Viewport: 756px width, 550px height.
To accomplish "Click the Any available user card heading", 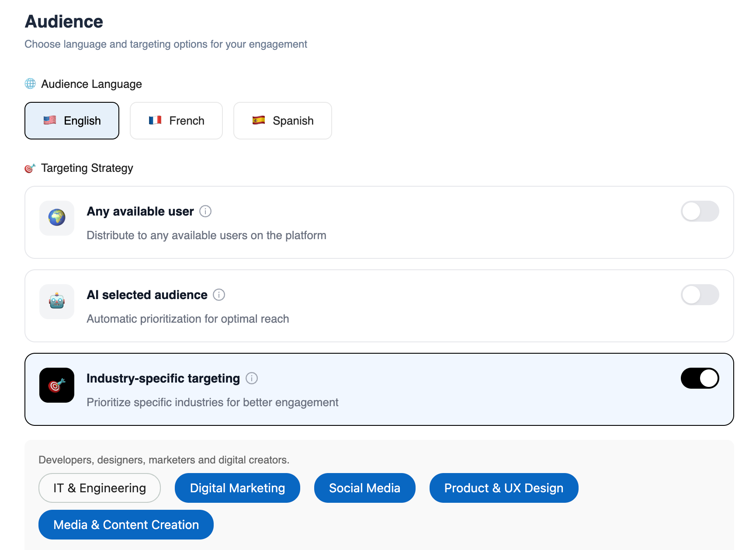I will [140, 211].
